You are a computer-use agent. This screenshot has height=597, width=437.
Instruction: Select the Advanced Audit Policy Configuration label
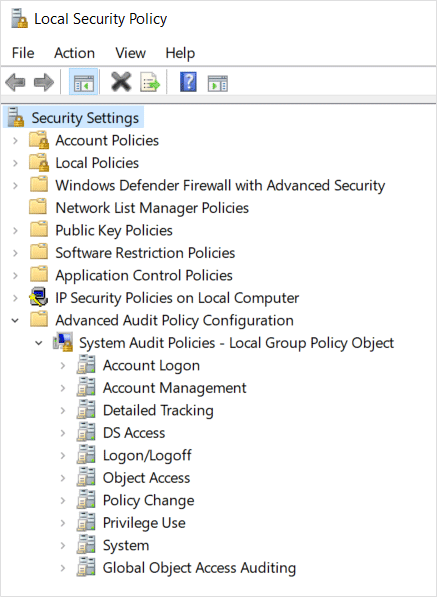pos(174,320)
